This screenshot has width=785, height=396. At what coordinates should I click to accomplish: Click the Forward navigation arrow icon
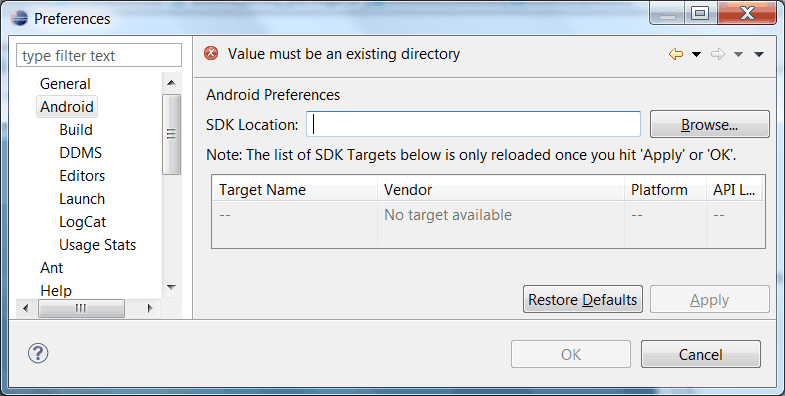click(x=717, y=54)
